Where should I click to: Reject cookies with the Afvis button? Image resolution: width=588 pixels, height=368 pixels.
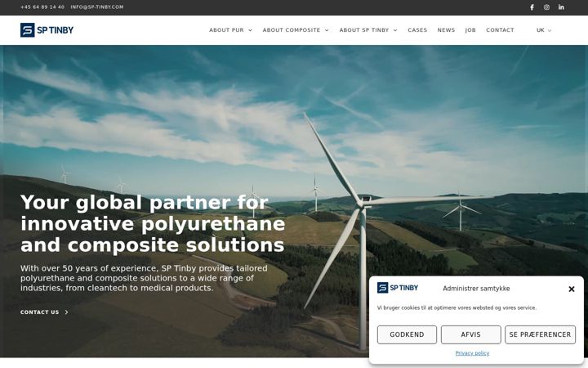tap(470, 334)
